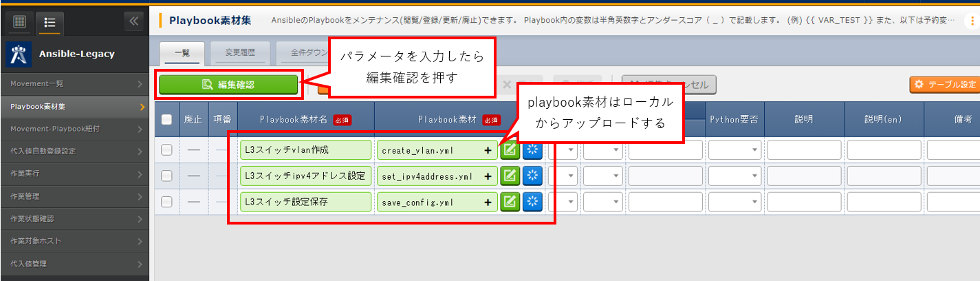Image resolution: width=980 pixels, height=281 pixels.
Task: Click 説明 input in create_vlan.yml row
Action: pos(804,150)
